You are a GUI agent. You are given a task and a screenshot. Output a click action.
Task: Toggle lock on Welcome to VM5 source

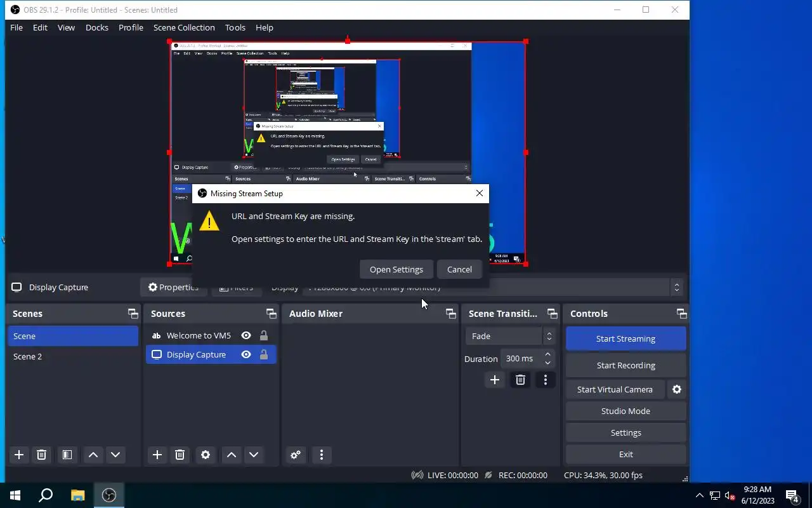coord(264,335)
